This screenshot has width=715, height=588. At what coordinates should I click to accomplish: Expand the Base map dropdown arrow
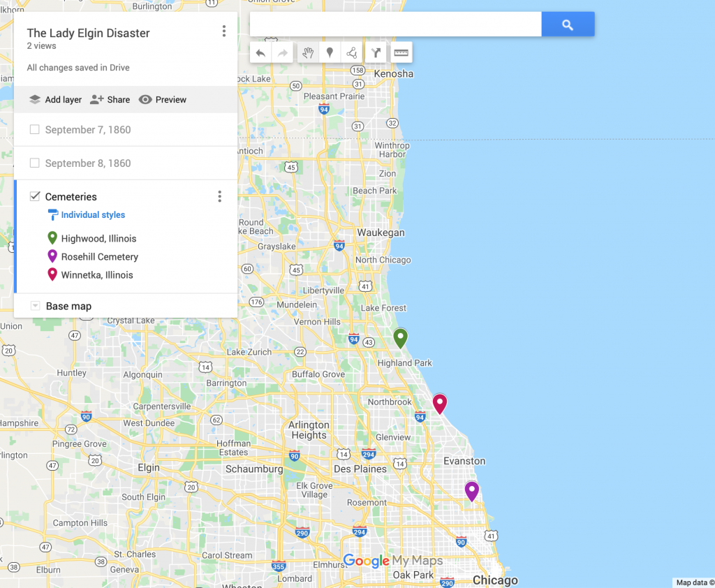tap(35, 306)
